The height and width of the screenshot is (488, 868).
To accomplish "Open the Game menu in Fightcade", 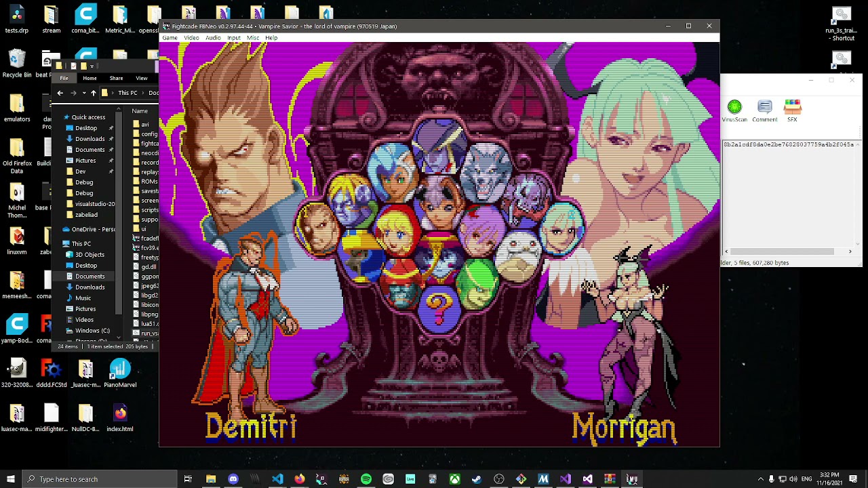I will pos(170,38).
